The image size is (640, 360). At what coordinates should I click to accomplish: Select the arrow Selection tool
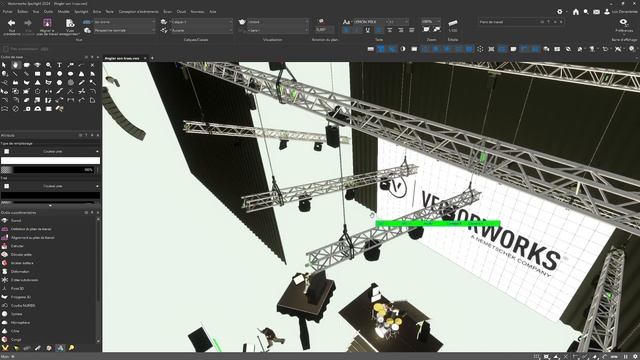(x=4, y=65)
